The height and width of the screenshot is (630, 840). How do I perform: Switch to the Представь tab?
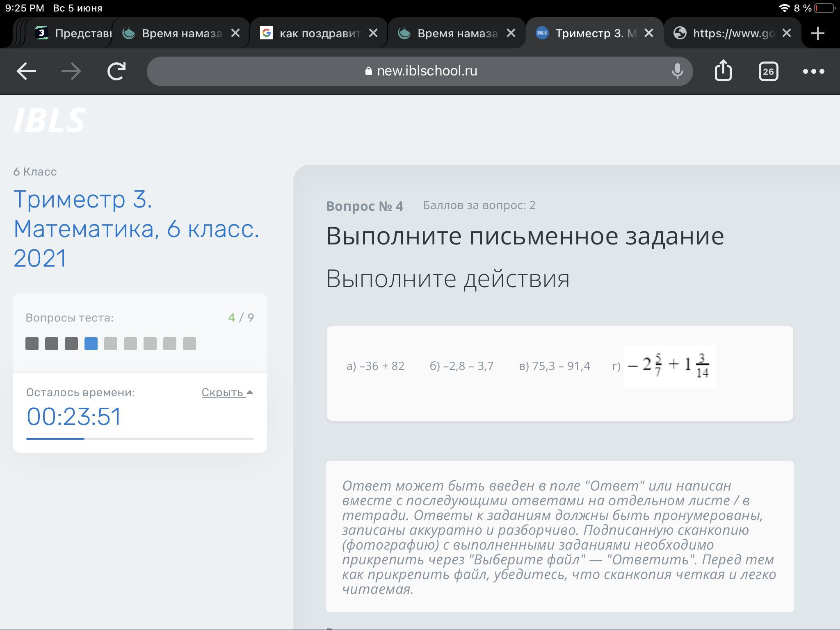74,33
